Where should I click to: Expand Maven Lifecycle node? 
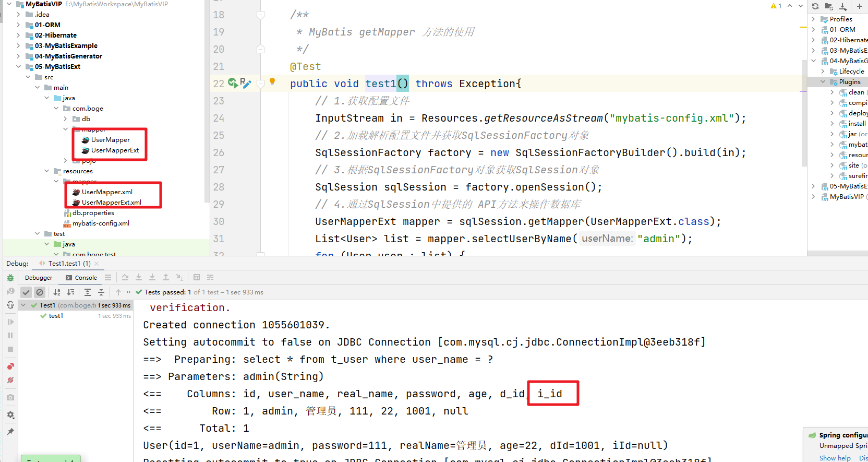823,72
